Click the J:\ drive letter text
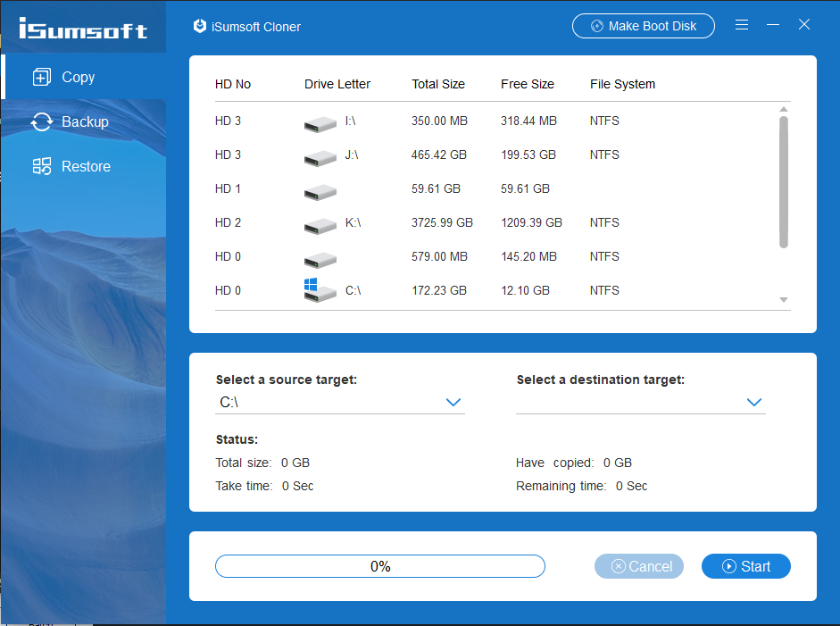840x626 pixels. pos(352,154)
